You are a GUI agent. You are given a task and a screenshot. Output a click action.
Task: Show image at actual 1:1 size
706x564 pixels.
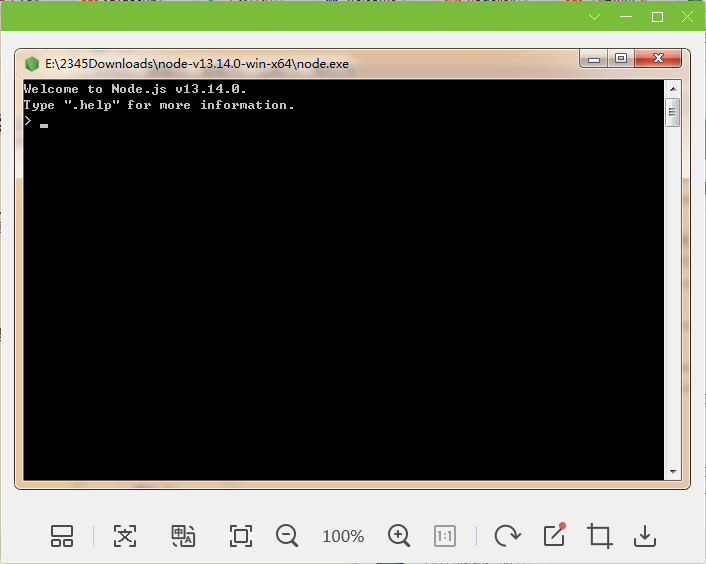click(x=445, y=536)
